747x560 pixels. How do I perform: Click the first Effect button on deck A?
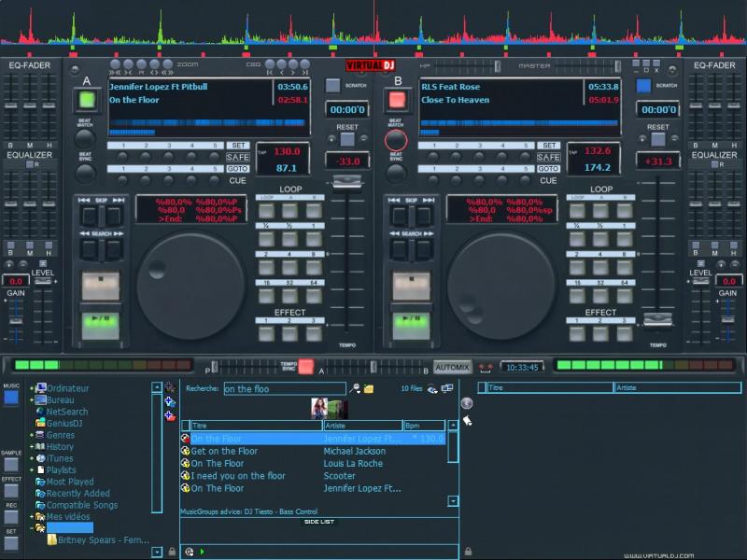coord(268,333)
